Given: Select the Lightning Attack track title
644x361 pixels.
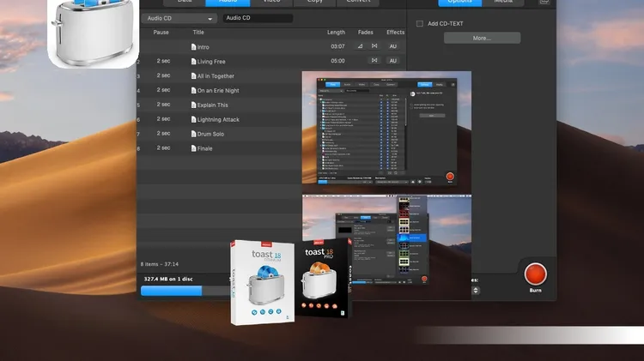Looking at the screenshot, I should pyautogui.click(x=218, y=119).
